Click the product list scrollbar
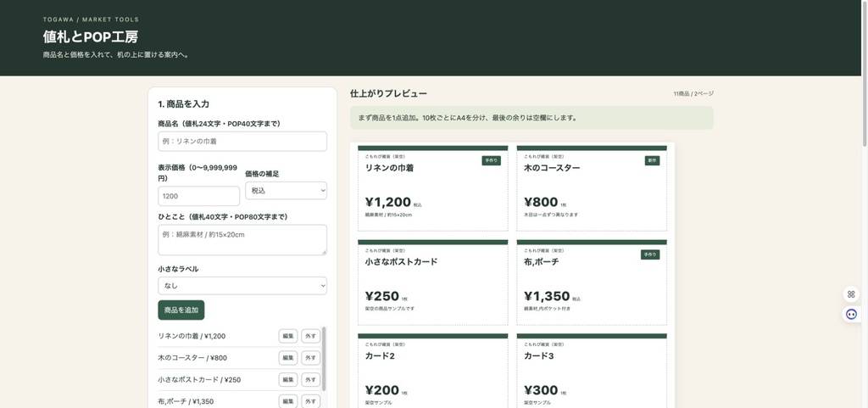 pyautogui.click(x=324, y=359)
